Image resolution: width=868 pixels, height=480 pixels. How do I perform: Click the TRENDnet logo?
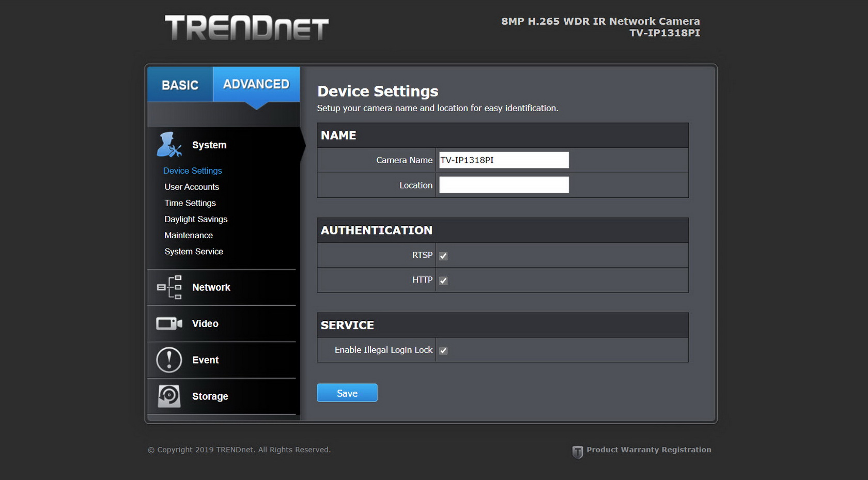[246, 28]
